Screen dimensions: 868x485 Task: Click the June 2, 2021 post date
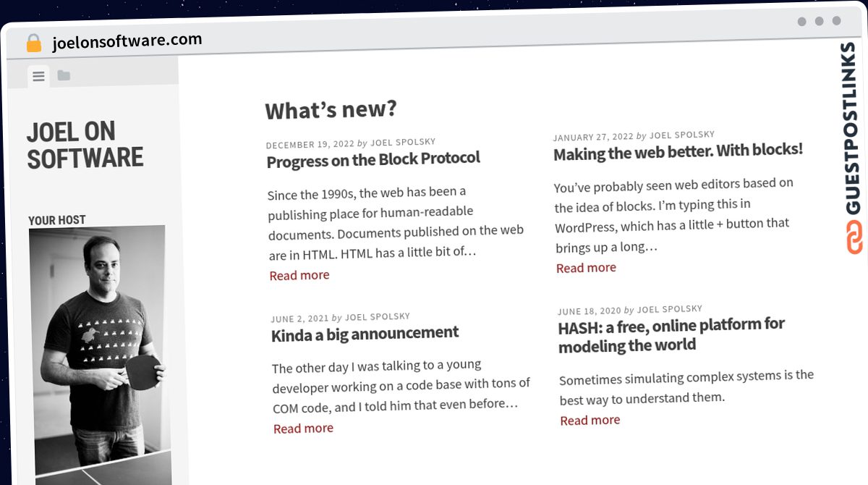[299, 319]
